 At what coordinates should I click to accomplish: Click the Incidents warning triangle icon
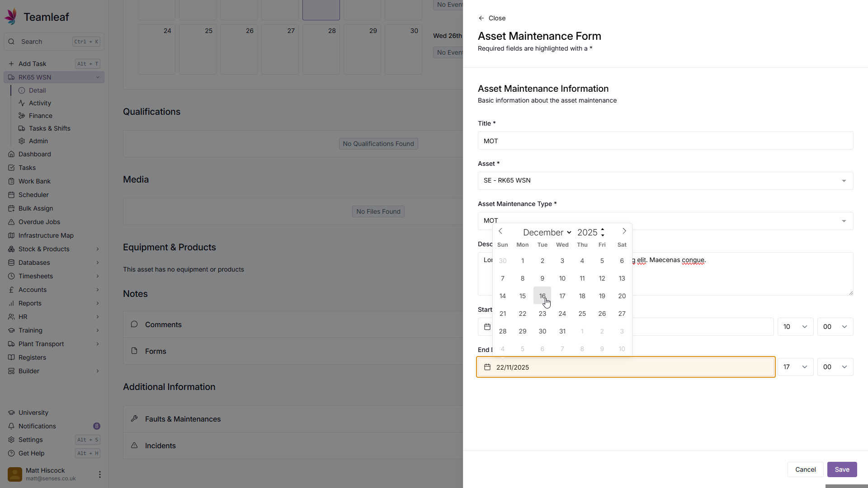click(134, 446)
